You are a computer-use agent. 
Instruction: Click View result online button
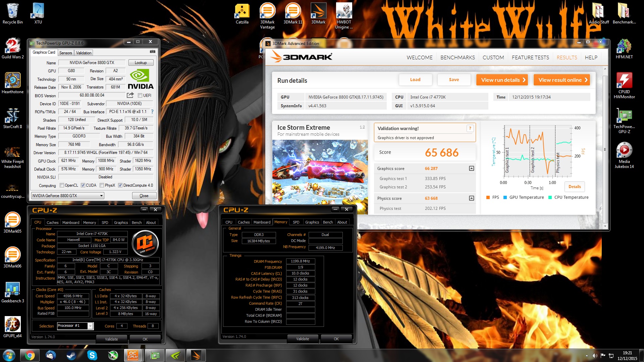[x=561, y=80]
